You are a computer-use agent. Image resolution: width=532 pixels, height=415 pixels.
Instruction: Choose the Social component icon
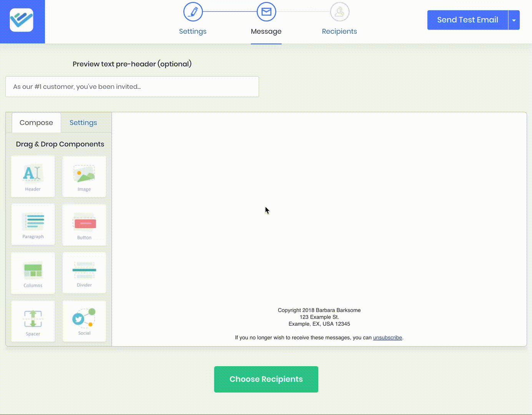click(x=84, y=321)
